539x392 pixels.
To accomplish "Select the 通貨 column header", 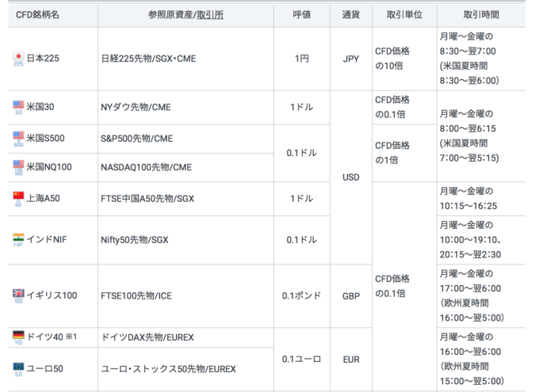I will (351, 15).
